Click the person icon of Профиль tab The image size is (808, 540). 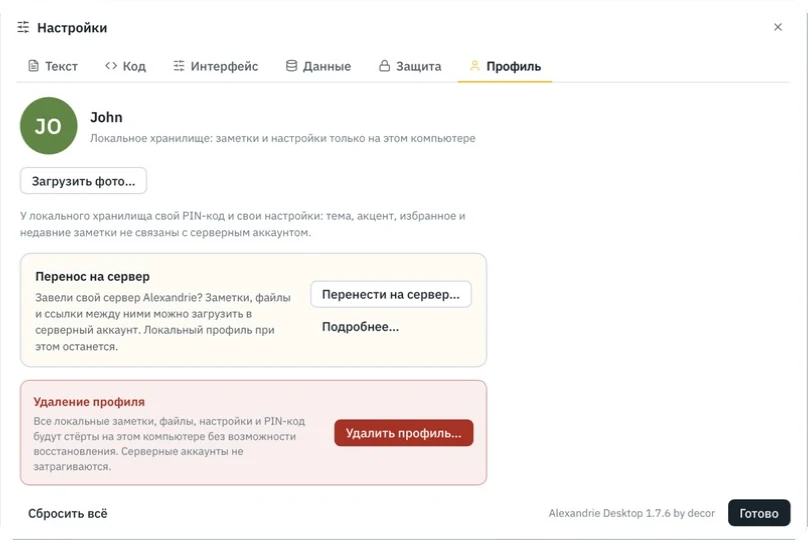tap(475, 66)
